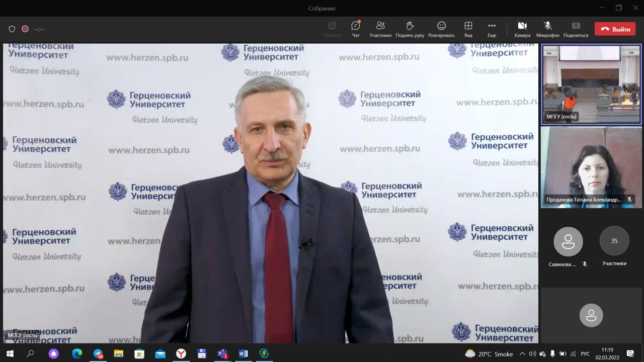Expand the Еще (more) options menu

tap(492, 29)
